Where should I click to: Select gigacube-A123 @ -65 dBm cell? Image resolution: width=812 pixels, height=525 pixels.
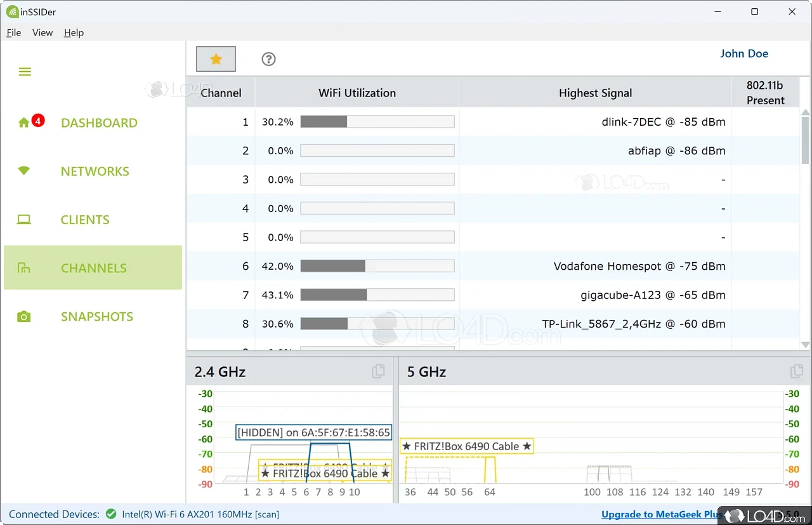pos(653,295)
